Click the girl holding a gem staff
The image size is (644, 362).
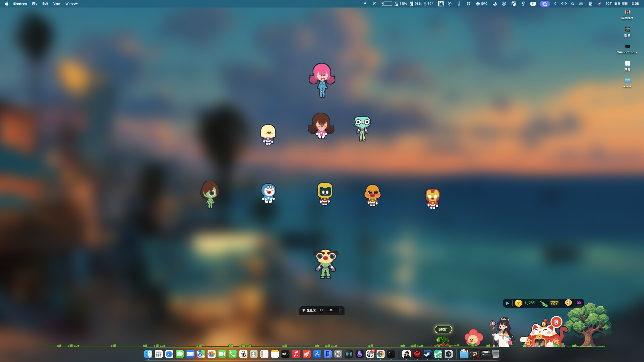pyautogui.click(x=502, y=332)
